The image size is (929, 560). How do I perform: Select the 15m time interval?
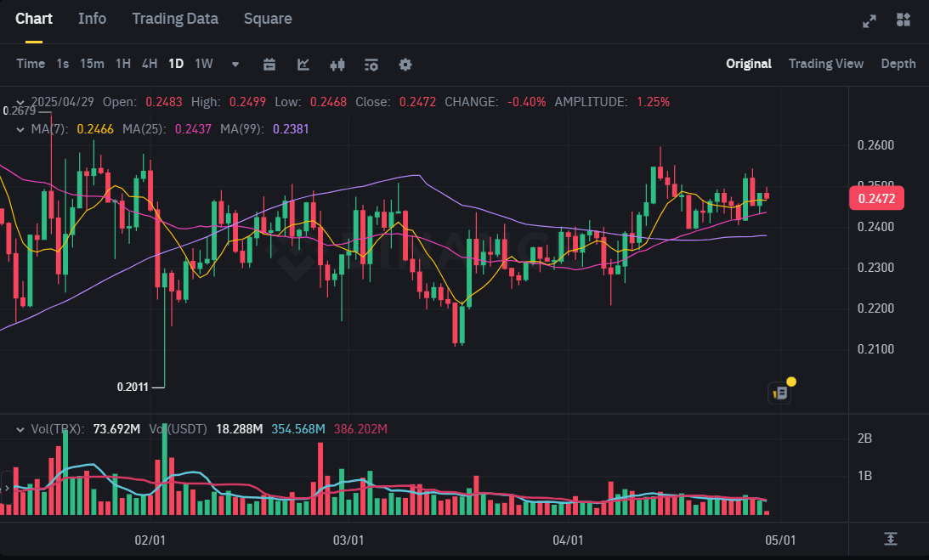coord(92,64)
